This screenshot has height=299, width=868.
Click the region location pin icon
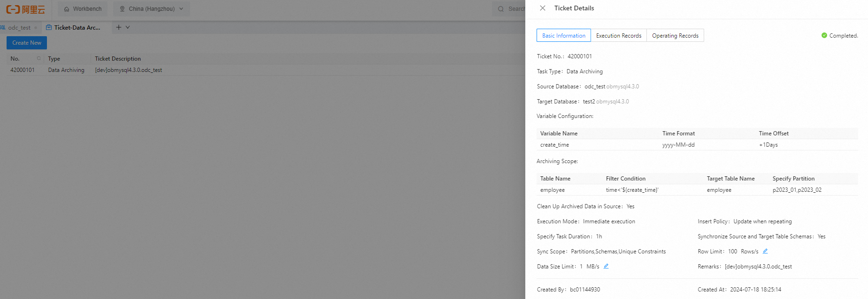(x=123, y=9)
